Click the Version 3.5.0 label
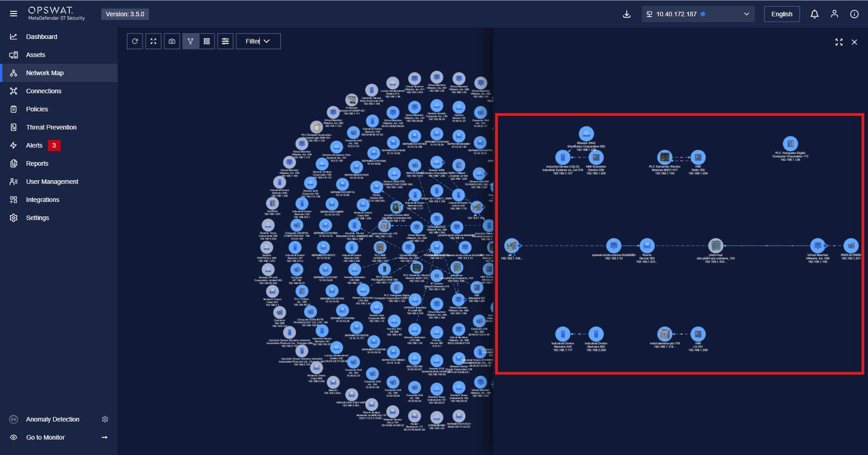Image resolution: width=868 pixels, height=455 pixels. click(125, 14)
